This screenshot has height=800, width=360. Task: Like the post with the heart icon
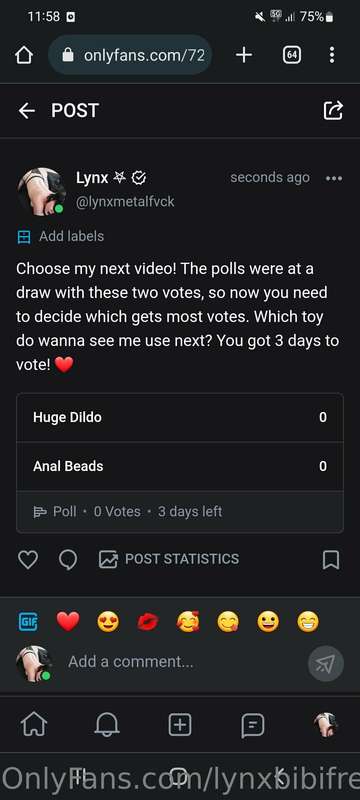(x=28, y=560)
